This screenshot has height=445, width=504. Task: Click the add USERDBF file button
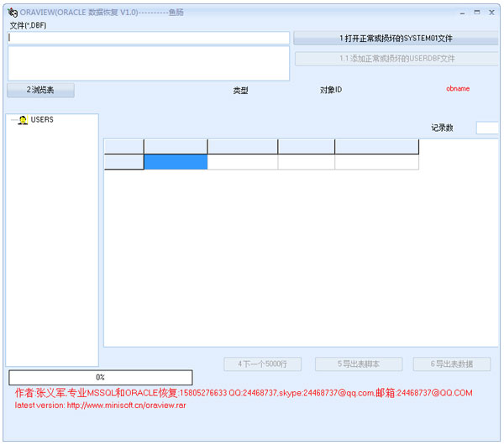396,59
